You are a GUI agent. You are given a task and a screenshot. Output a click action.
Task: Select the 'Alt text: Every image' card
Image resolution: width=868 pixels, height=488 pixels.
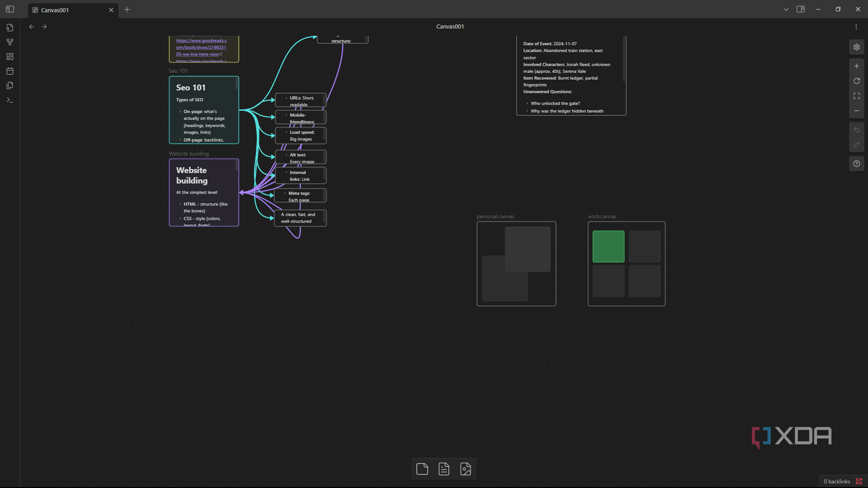(x=300, y=157)
